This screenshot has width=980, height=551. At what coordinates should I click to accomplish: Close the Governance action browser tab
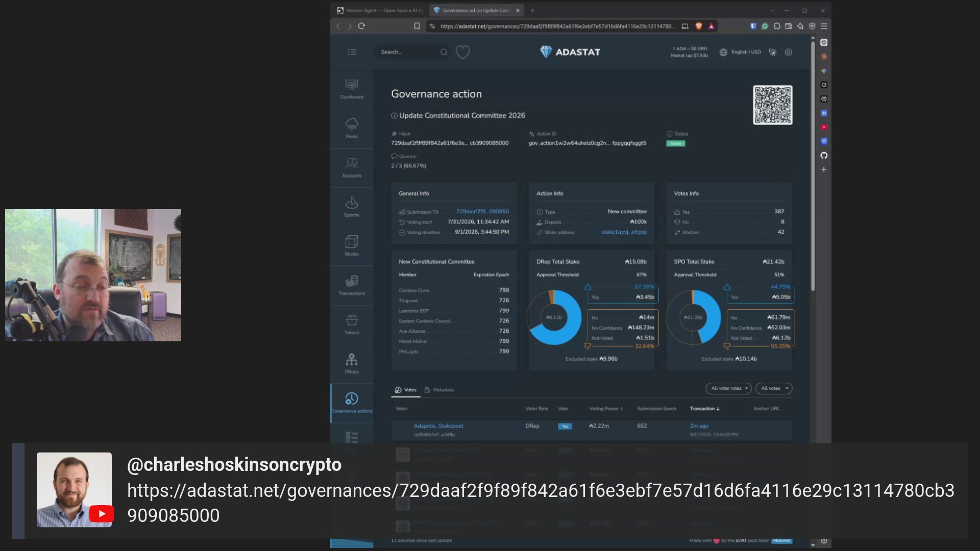tap(518, 10)
